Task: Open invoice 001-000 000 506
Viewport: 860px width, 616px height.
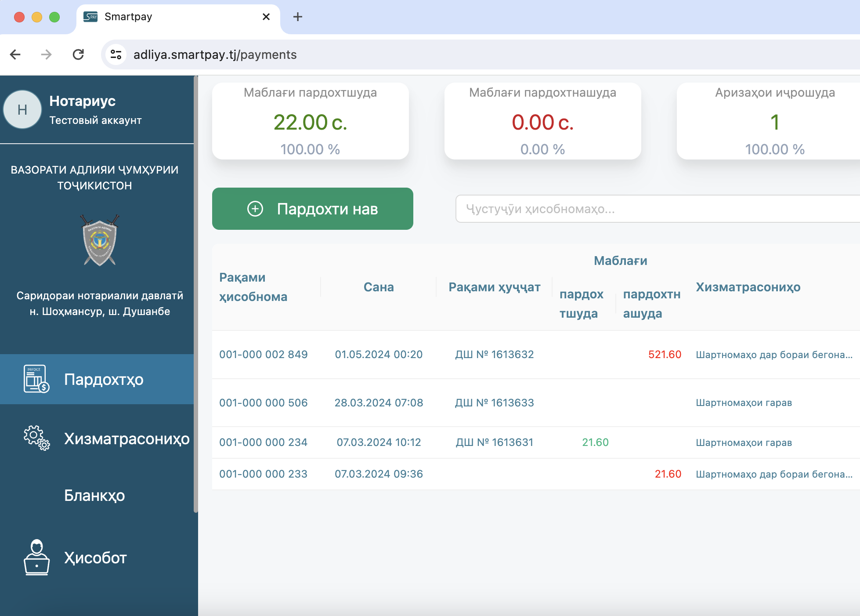Action: 263,403
